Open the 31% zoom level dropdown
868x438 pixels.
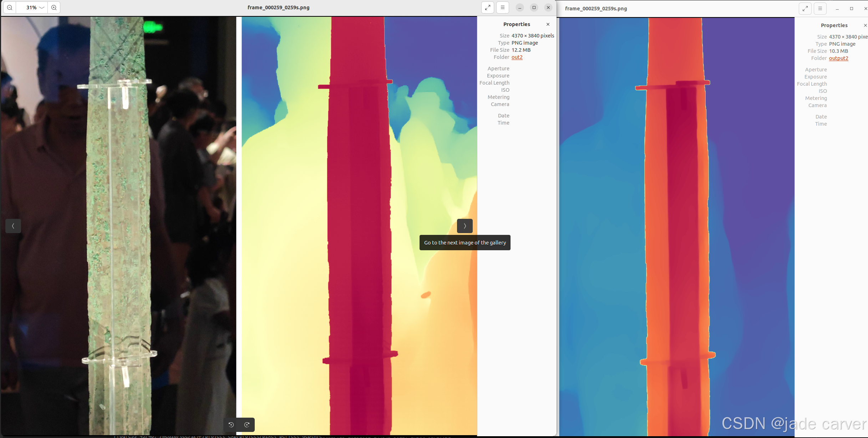(x=42, y=7)
